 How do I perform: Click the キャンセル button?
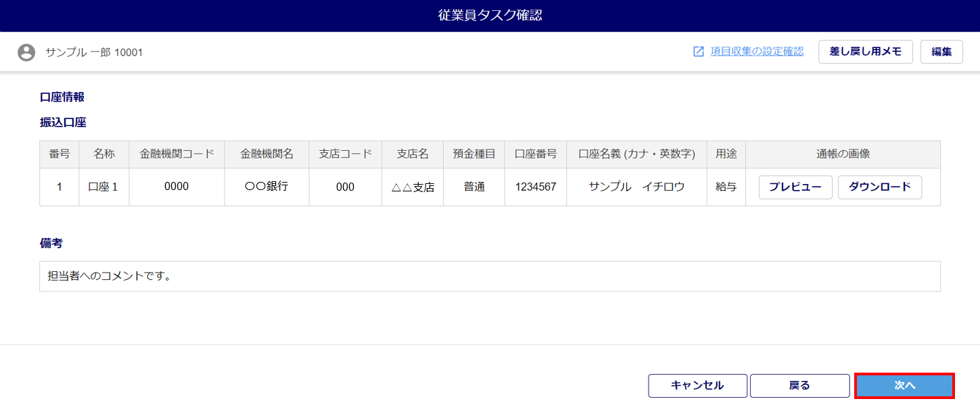coord(697,386)
